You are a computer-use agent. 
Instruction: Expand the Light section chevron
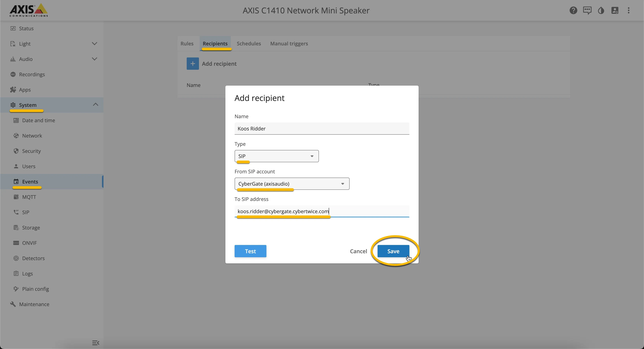coord(94,44)
